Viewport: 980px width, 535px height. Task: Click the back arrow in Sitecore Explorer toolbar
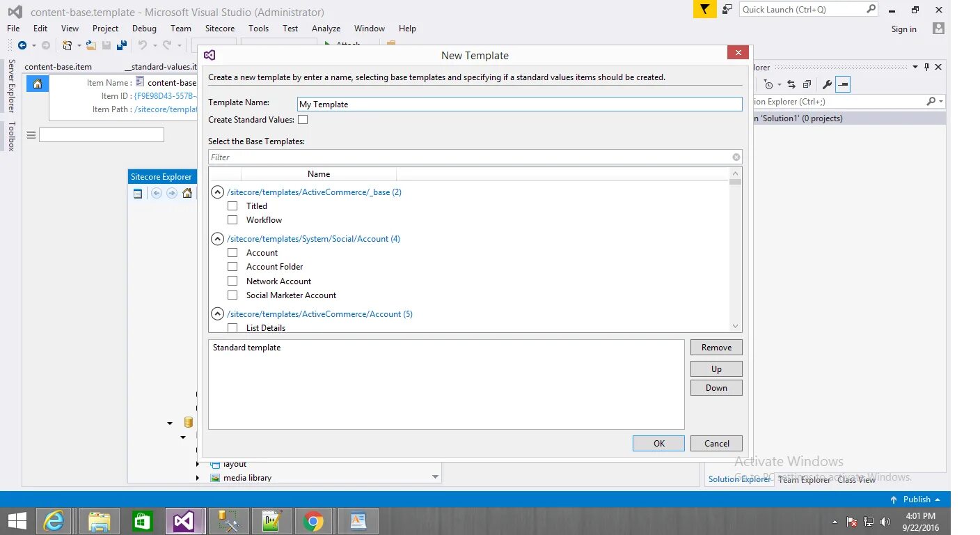(x=157, y=193)
